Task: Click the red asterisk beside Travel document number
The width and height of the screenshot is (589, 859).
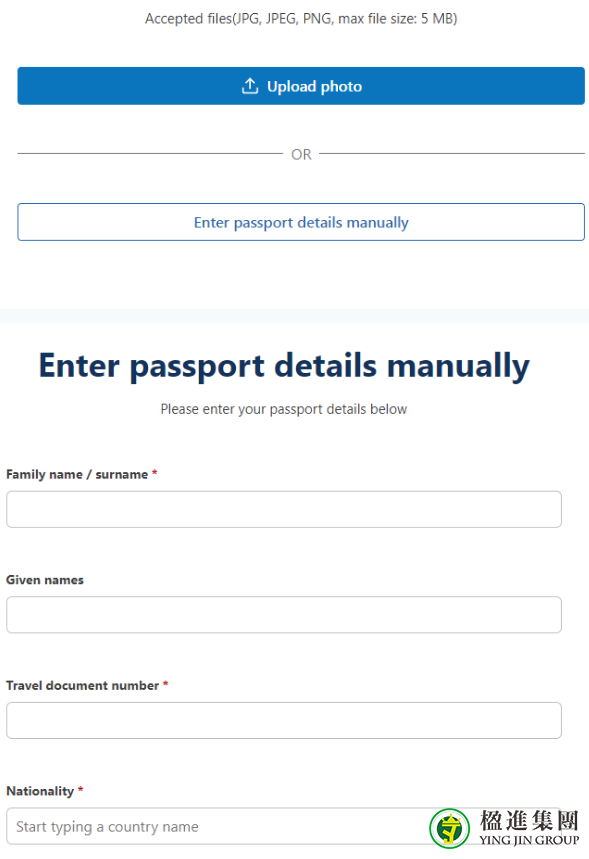Action: 165,684
